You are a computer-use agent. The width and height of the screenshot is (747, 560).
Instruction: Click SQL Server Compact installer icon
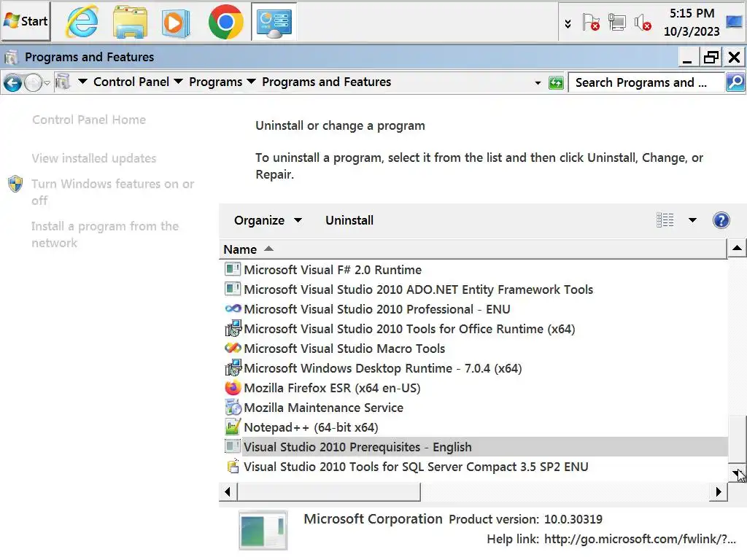tap(233, 466)
